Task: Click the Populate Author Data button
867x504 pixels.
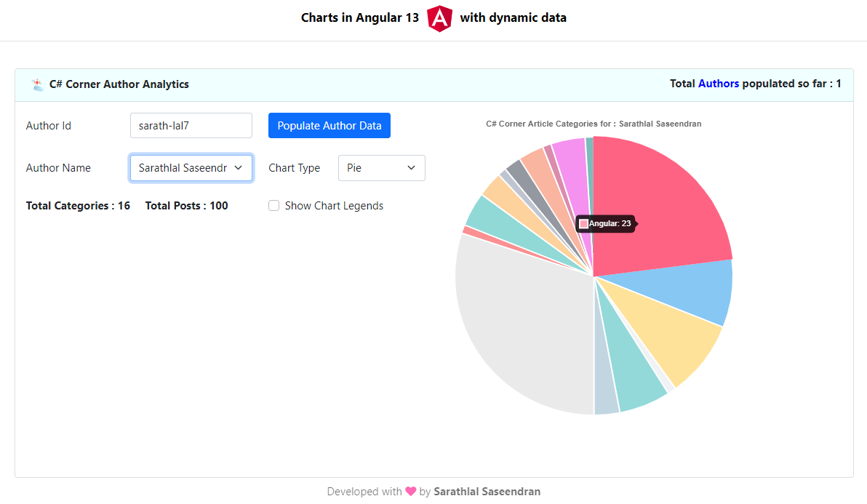Action: click(x=329, y=125)
